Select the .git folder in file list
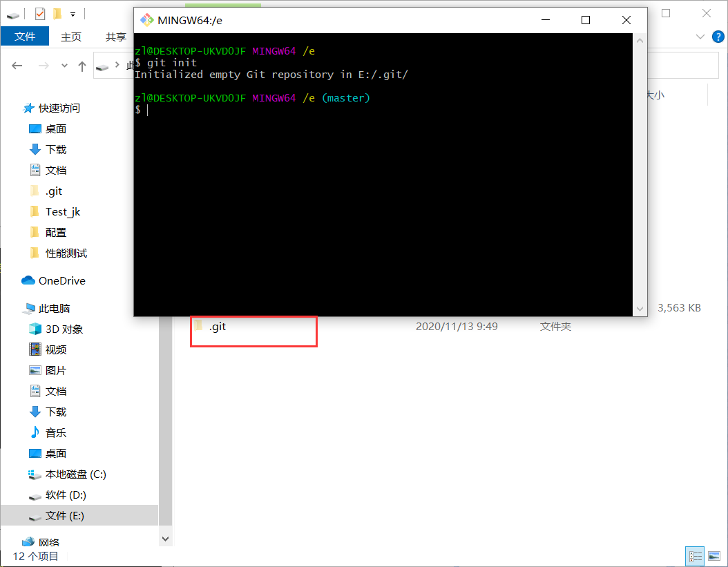Screen dimensions: 728x567 coord(218,327)
